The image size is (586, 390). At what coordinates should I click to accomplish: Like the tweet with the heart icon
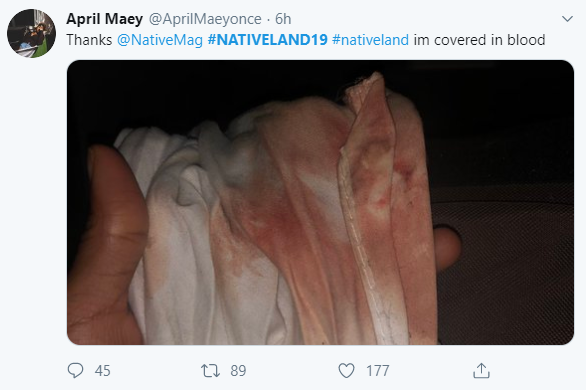346,371
